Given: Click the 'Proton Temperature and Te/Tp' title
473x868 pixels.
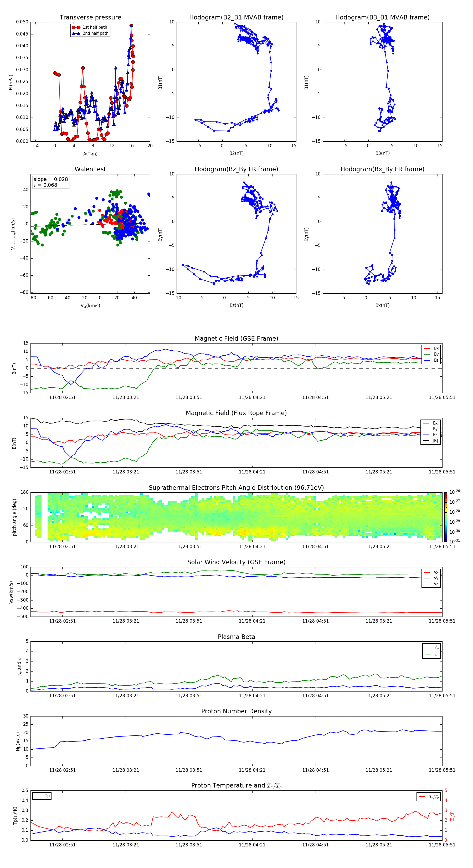Looking at the screenshot, I should (x=236, y=785).
